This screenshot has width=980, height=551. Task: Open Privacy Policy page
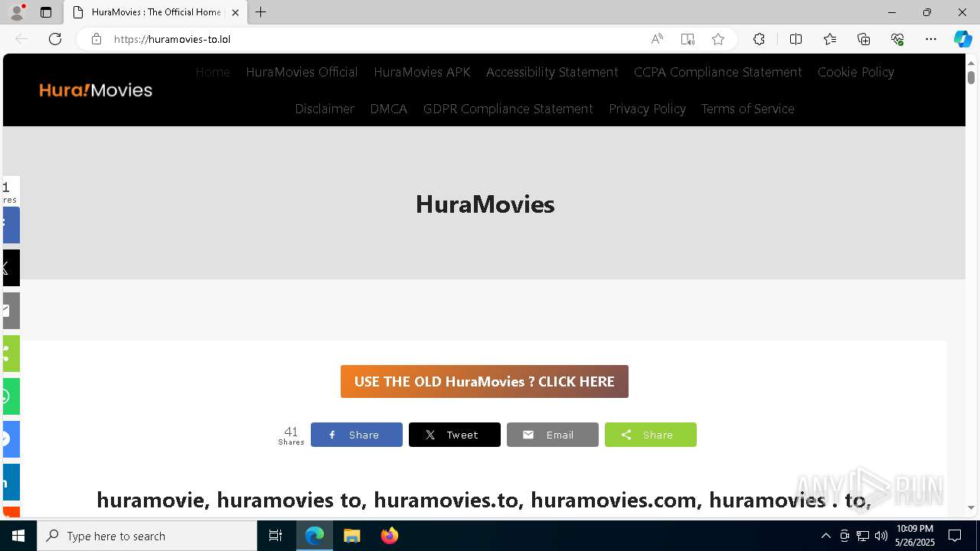tap(648, 109)
